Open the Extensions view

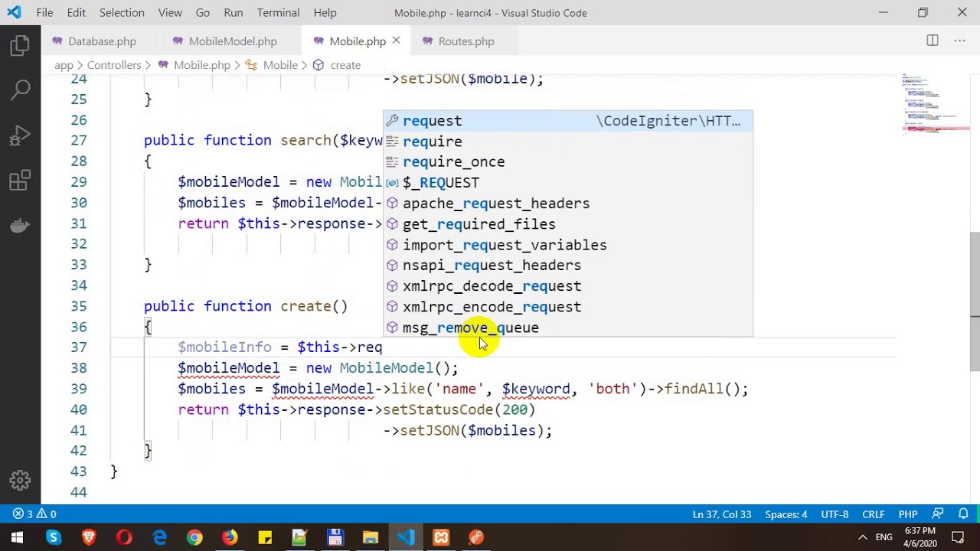21,181
